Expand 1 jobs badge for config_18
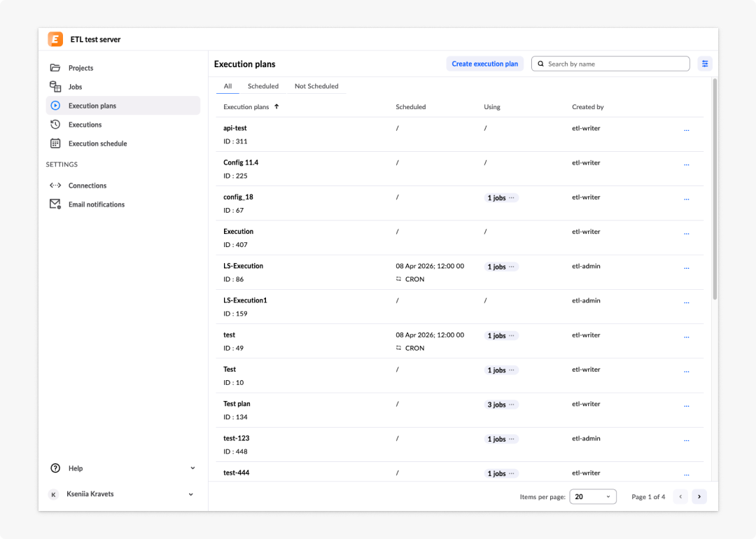This screenshot has height=539, width=756. 501,197
